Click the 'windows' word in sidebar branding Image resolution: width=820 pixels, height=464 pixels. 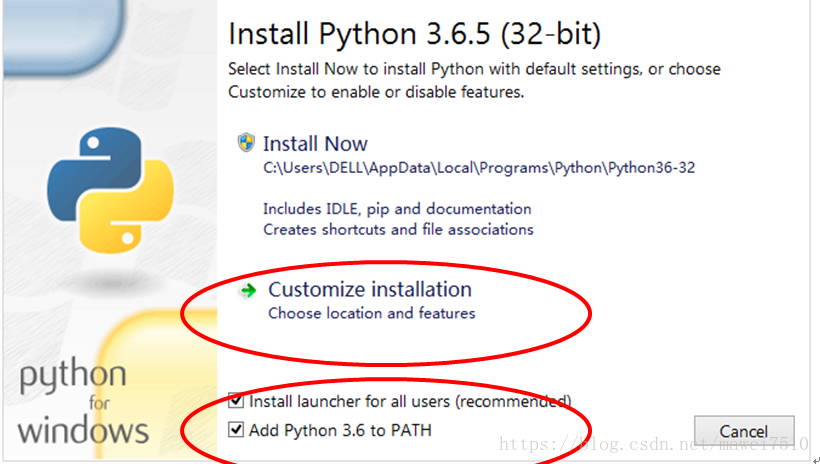(x=84, y=431)
